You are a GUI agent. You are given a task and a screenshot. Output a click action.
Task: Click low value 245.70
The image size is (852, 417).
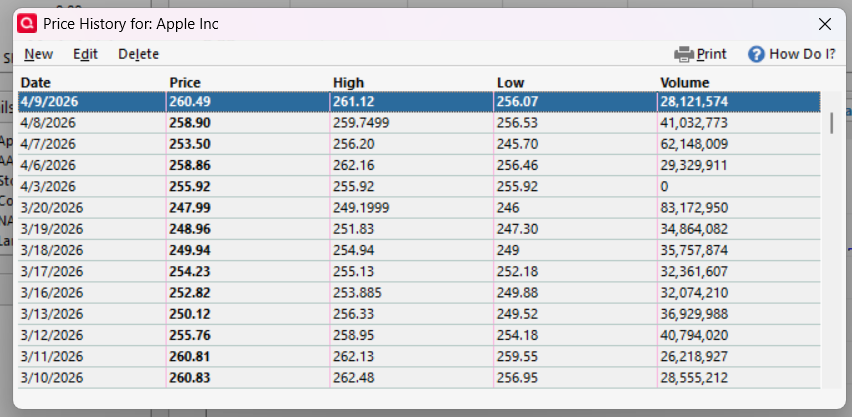pos(517,144)
